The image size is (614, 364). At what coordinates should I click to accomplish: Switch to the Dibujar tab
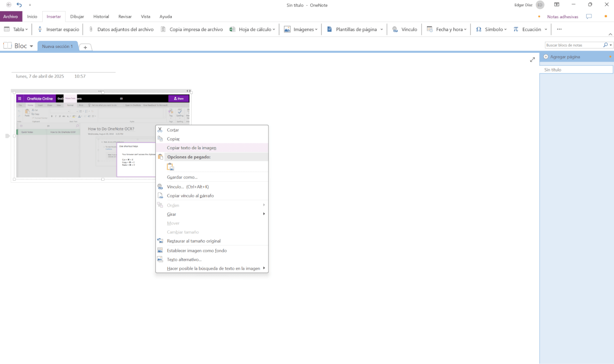click(x=77, y=16)
